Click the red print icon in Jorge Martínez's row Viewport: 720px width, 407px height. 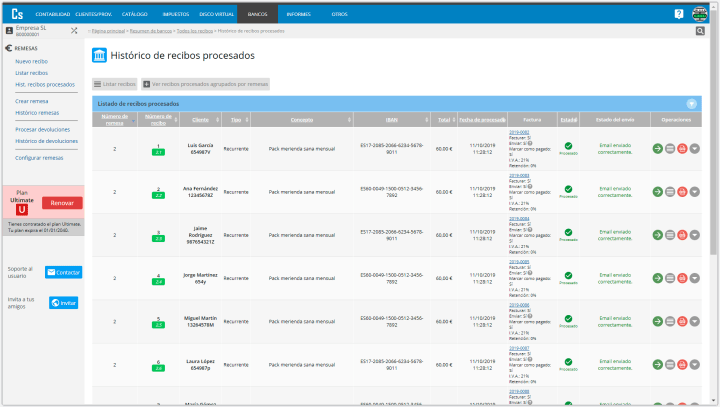(x=682, y=278)
